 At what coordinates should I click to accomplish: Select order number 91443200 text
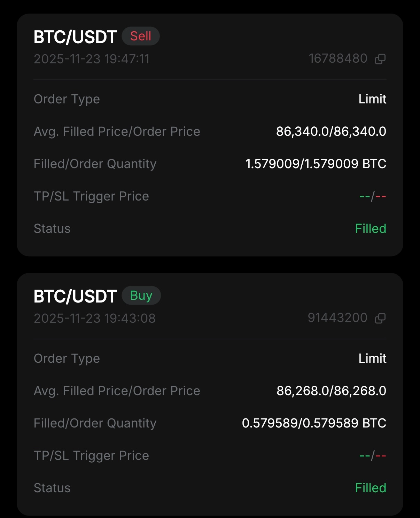point(337,318)
